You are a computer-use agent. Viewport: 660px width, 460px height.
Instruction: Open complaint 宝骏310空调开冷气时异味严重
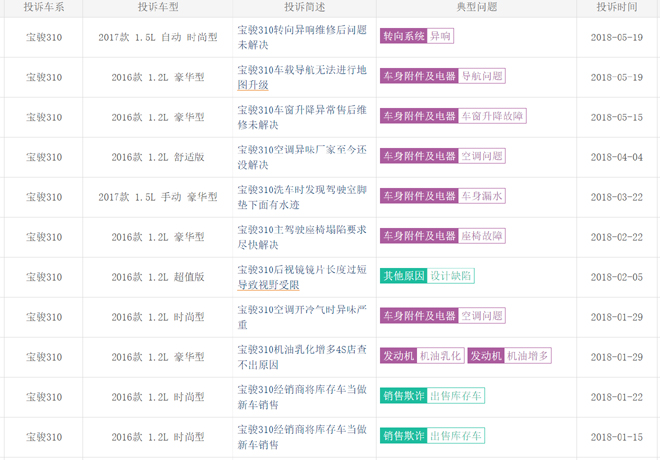[x=302, y=317]
